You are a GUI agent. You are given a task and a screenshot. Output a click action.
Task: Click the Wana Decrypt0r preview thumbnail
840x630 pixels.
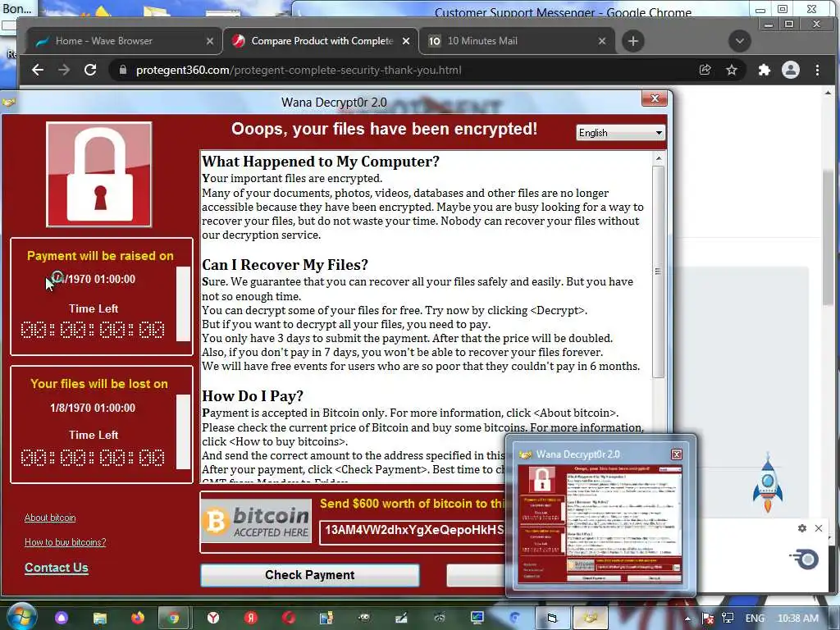(600, 524)
